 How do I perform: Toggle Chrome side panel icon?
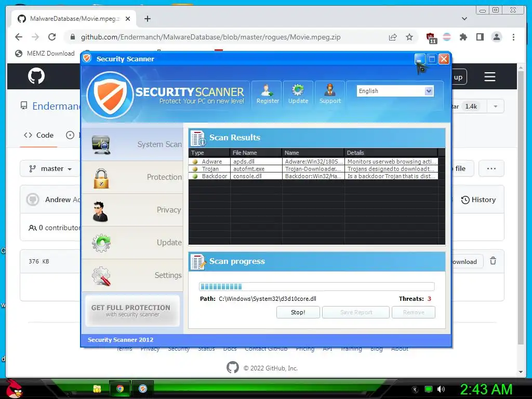(x=480, y=37)
